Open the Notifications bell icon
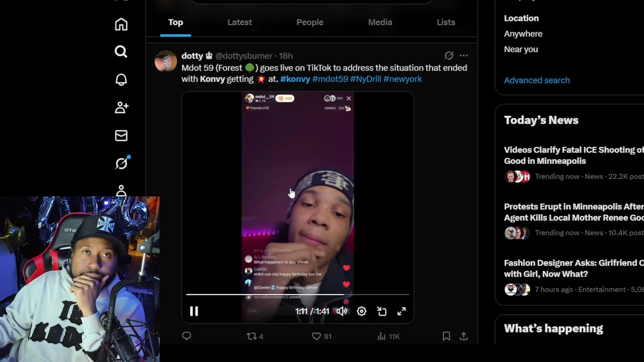This screenshot has width=644, height=362. [x=121, y=79]
